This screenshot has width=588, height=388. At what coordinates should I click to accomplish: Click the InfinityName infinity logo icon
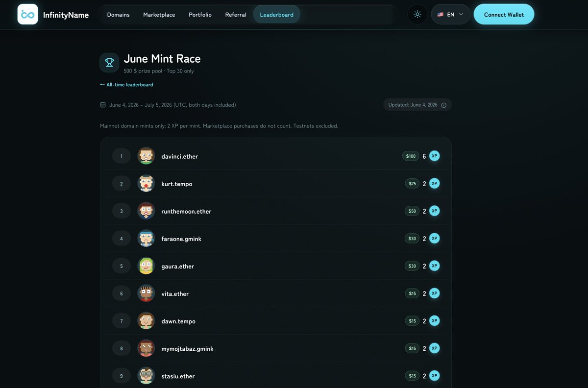click(x=27, y=14)
